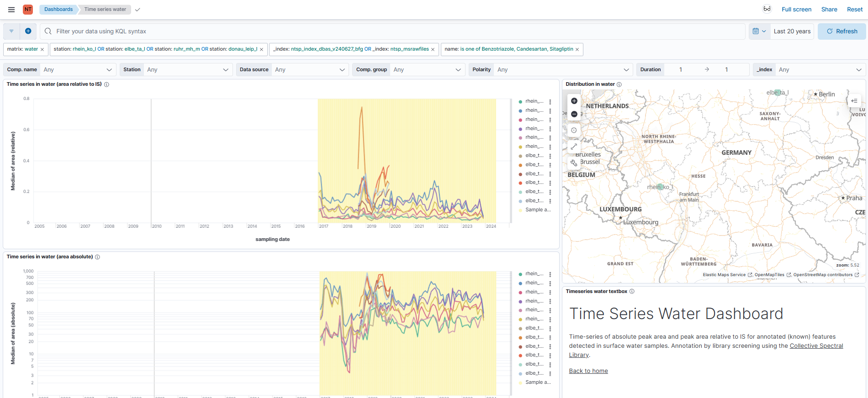Expand the map to full screen
This screenshot has height=398, width=868.
tap(574, 147)
